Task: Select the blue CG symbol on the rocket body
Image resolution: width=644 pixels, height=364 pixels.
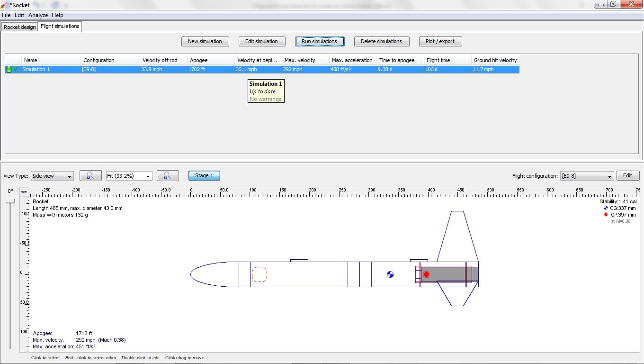Action: [390, 274]
